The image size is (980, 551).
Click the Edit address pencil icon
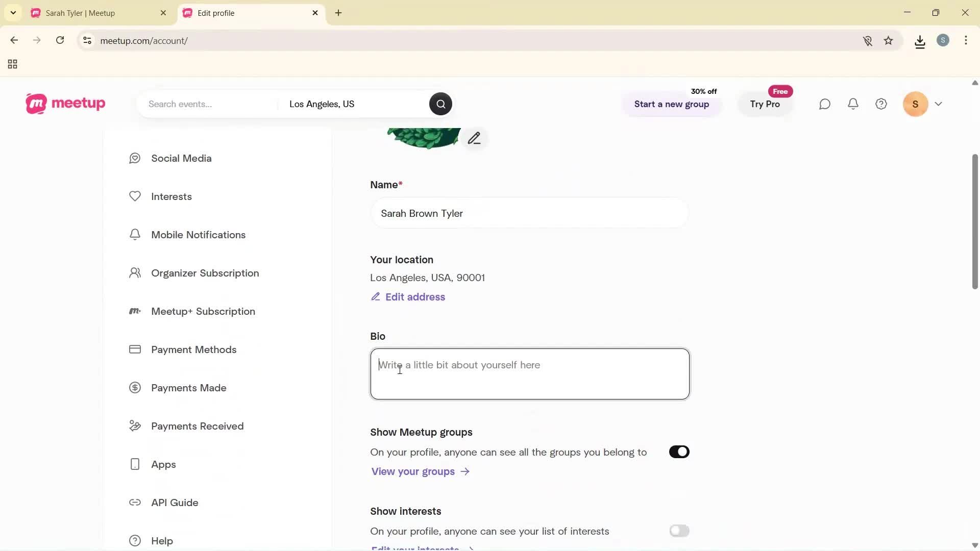[x=376, y=296]
